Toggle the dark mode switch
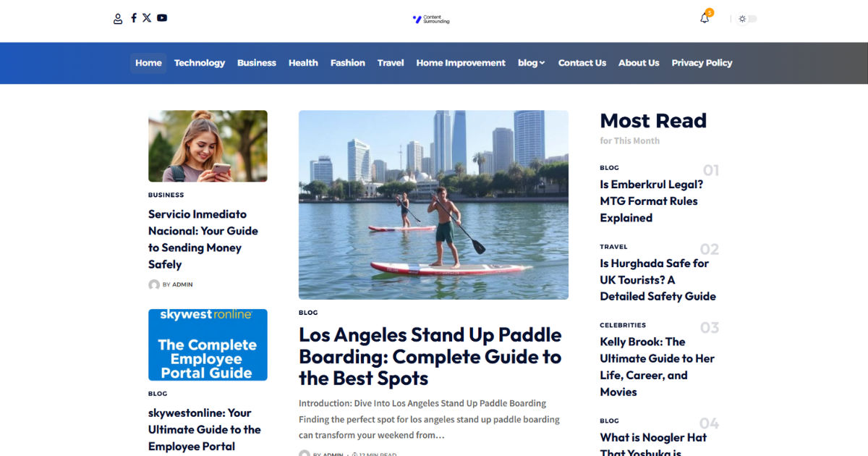The height and width of the screenshot is (456, 868). (747, 19)
